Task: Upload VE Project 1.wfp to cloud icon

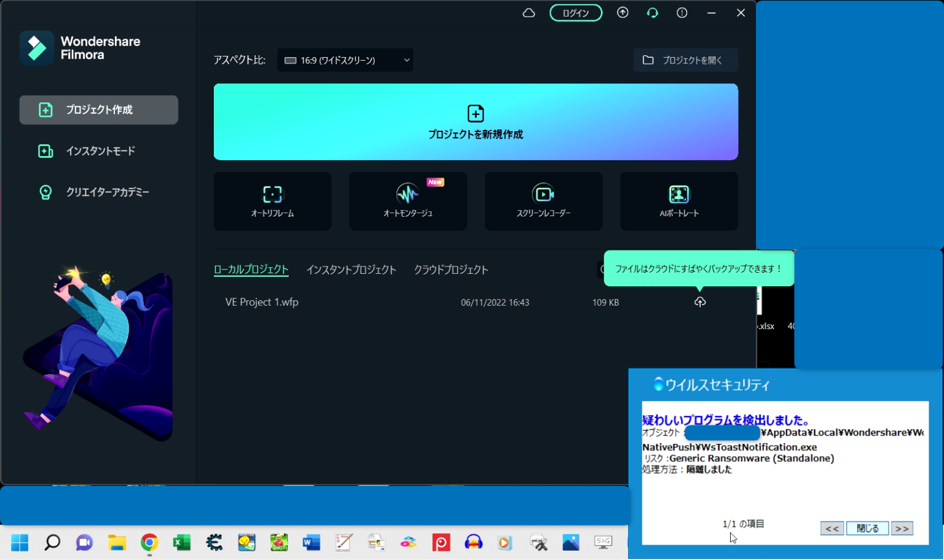Action: (699, 302)
